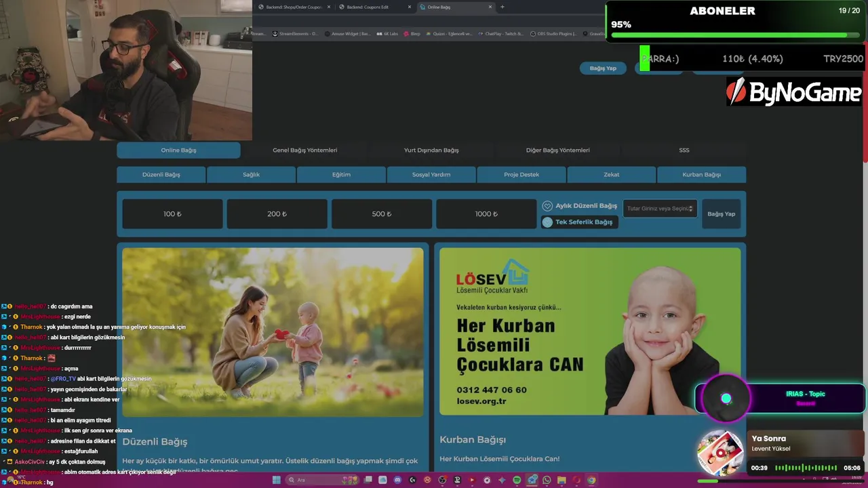The width and height of the screenshot is (868, 488).
Task: Open OBS Studio taskbar icon
Action: [x=443, y=480]
